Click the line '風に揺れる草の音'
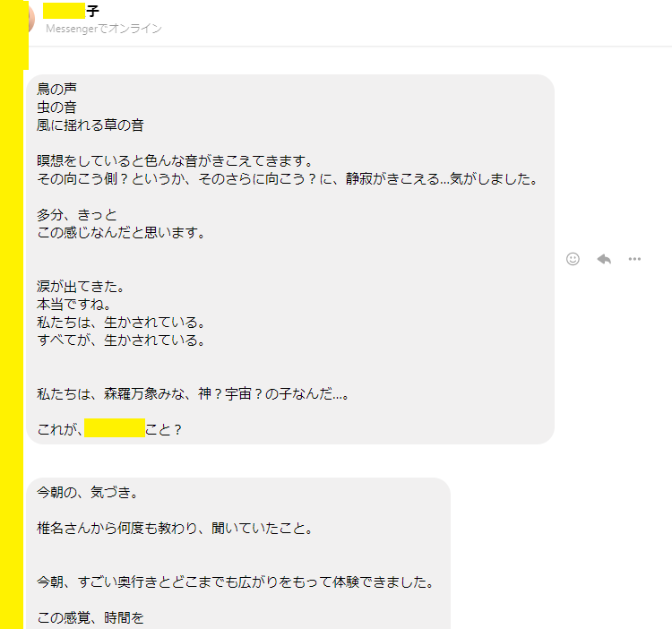 (x=90, y=125)
